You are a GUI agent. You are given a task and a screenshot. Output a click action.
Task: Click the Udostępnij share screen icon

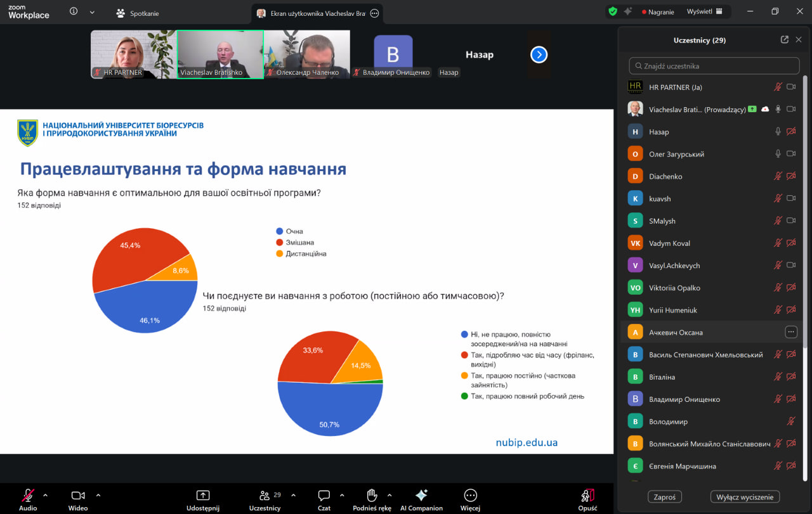pyautogui.click(x=202, y=496)
